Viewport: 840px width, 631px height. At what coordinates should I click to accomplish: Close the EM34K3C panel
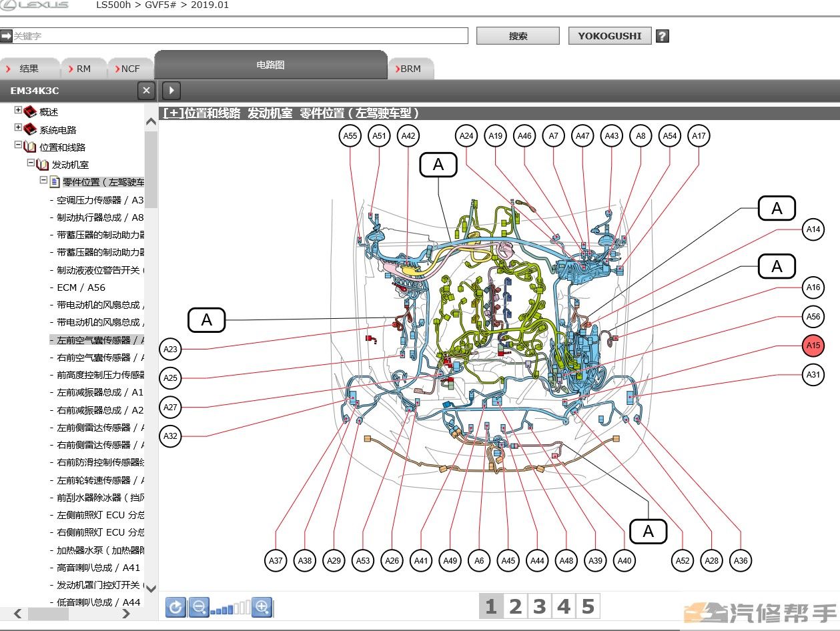(147, 91)
